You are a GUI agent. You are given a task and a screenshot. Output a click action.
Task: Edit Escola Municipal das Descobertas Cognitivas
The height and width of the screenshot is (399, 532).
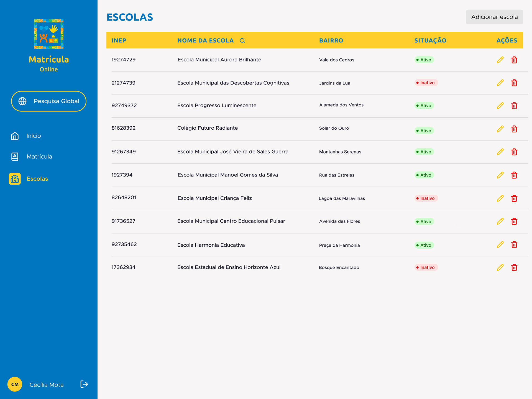[500, 83]
